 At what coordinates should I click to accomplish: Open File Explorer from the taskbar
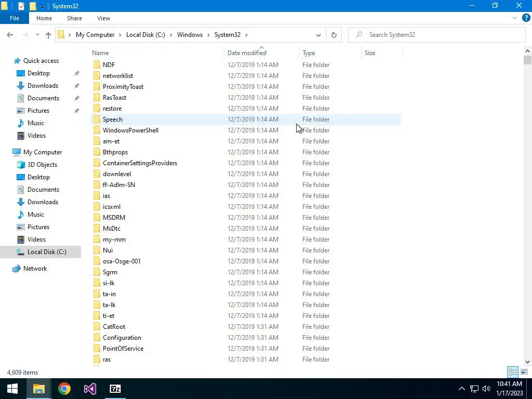pyautogui.click(x=38, y=389)
